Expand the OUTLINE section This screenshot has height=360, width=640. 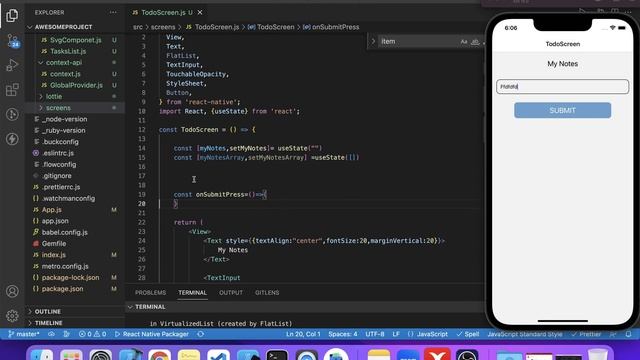[47, 311]
